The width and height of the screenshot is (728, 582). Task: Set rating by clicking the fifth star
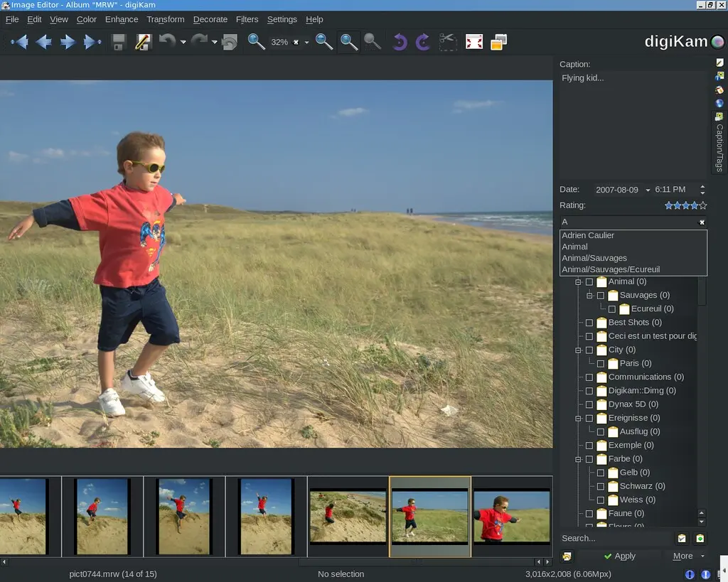(702, 205)
